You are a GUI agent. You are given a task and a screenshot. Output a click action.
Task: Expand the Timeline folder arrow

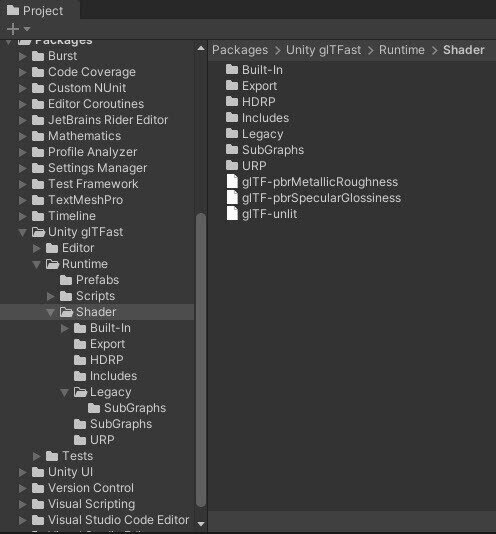point(22,216)
